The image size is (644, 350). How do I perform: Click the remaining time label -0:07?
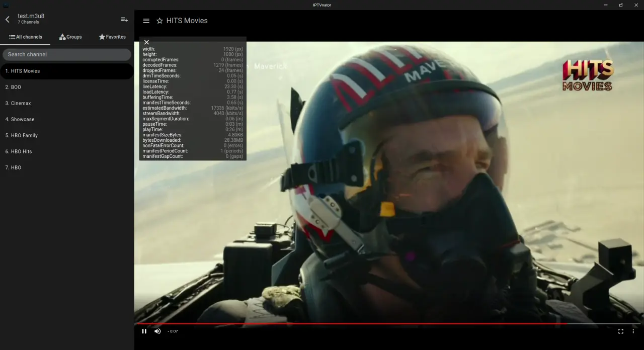[x=173, y=331]
